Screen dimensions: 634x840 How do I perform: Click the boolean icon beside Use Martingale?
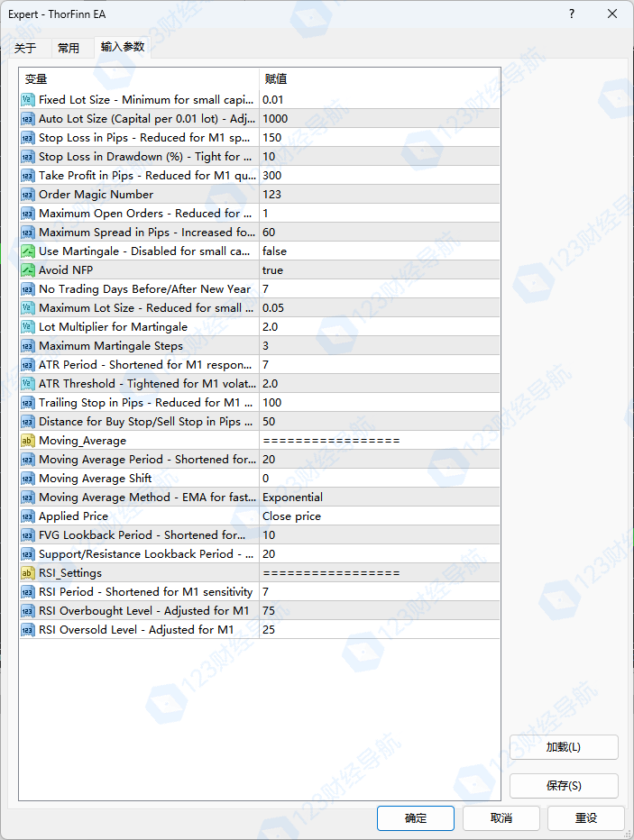coord(28,251)
